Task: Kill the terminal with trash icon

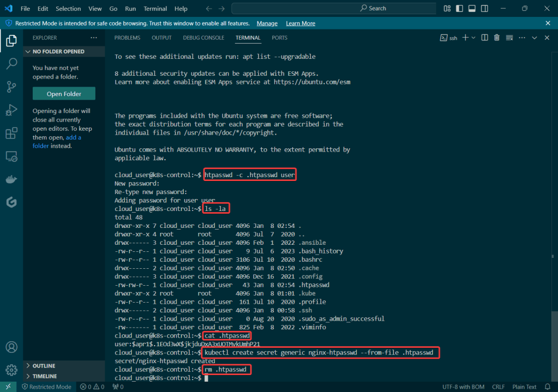Action: click(x=496, y=38)
